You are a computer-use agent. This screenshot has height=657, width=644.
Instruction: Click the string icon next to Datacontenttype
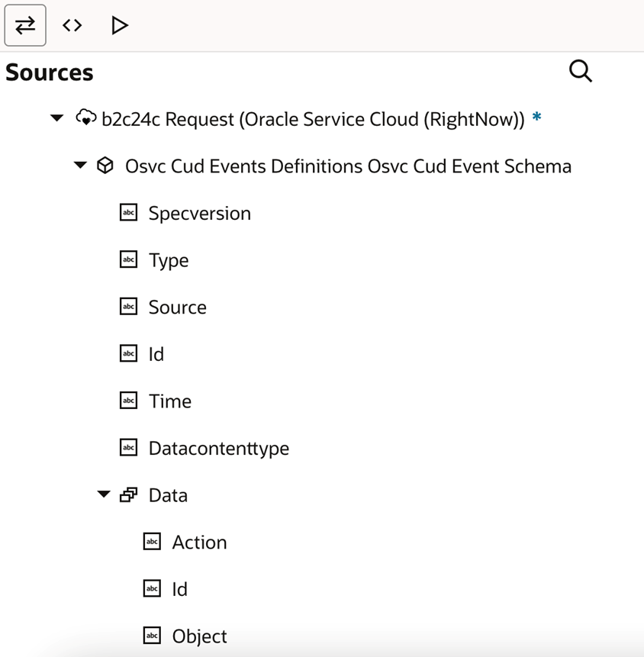click(128, 448)
